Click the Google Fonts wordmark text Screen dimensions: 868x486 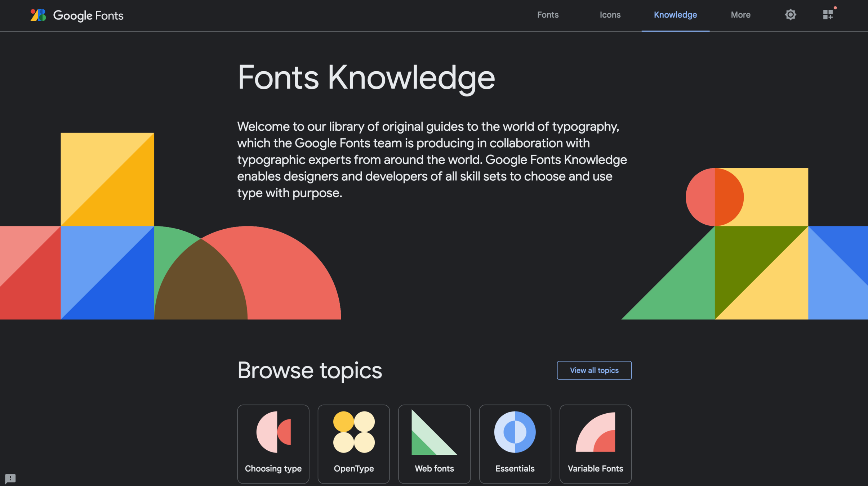point(88,15)
